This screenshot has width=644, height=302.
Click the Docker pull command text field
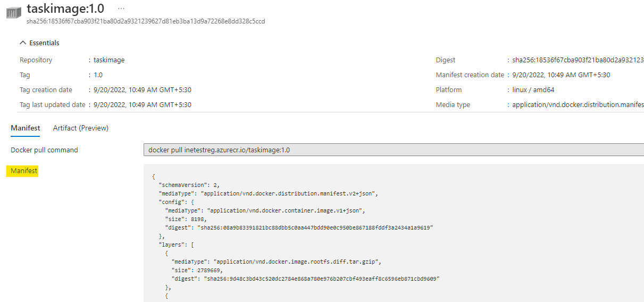click(394, 150)
